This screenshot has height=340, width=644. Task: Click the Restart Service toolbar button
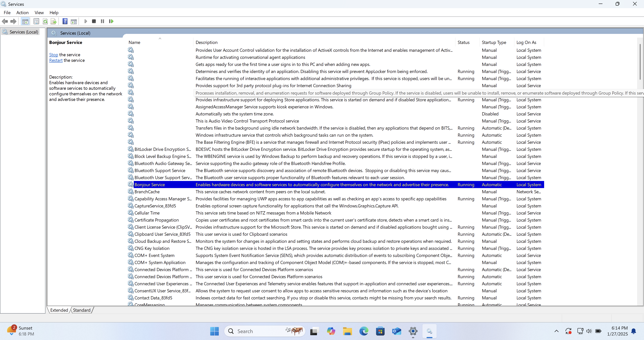tap(111, 21)
